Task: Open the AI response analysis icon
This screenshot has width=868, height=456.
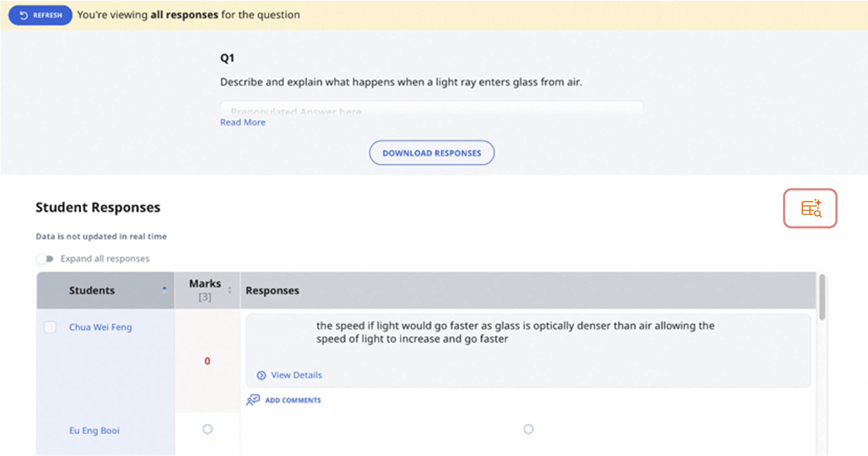Action: click(810, 208)
